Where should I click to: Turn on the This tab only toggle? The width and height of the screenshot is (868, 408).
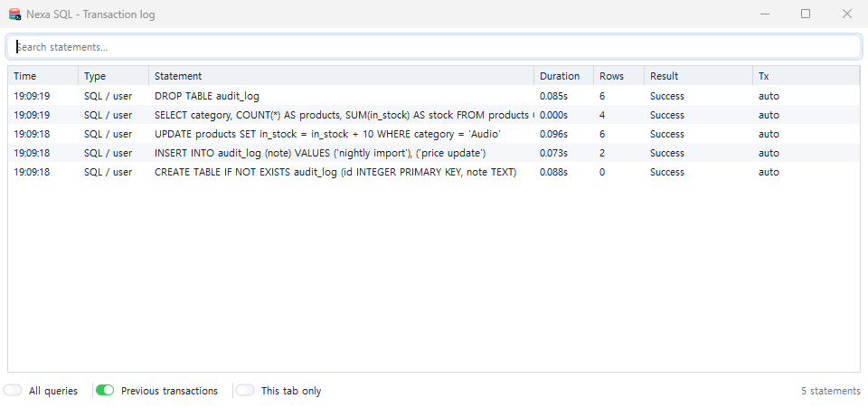[x=245, y=391]
